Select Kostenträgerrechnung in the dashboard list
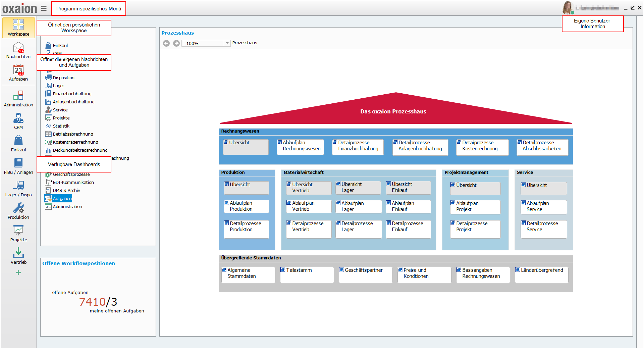This screenshot has width=644, height=348. 71,142
